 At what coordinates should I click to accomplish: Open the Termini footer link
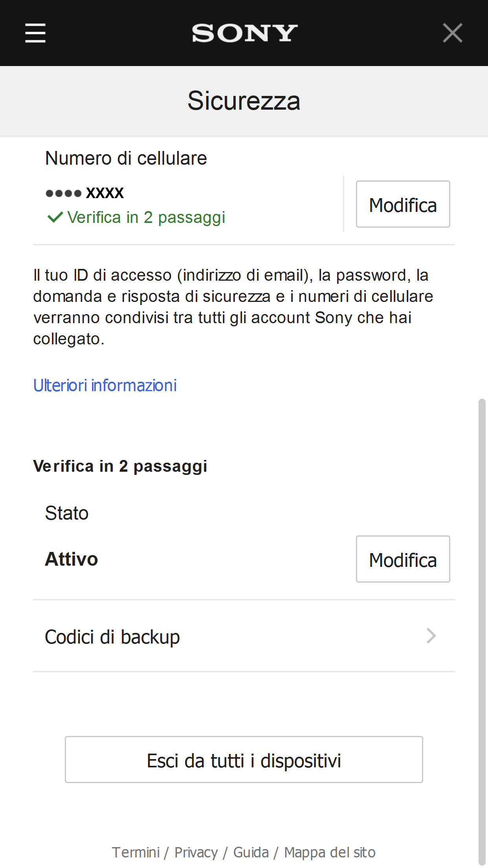(x=136, y=852)
